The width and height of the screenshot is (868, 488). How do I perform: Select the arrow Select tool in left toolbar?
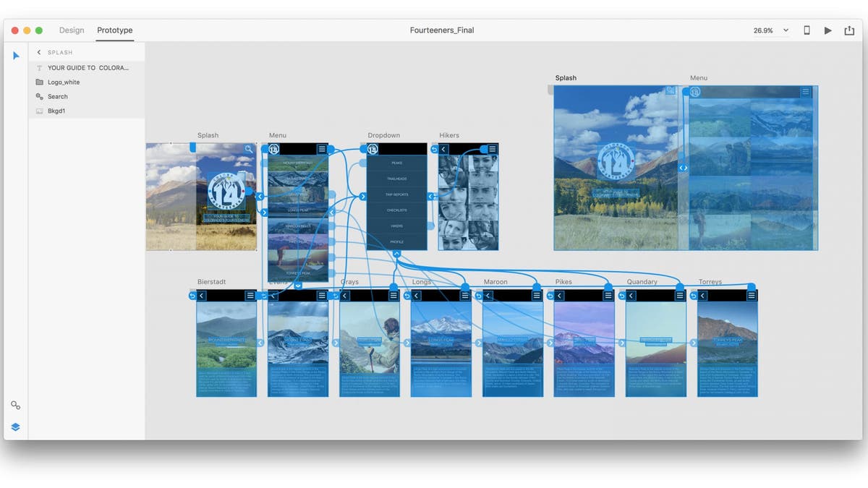(x=16, y=56)
